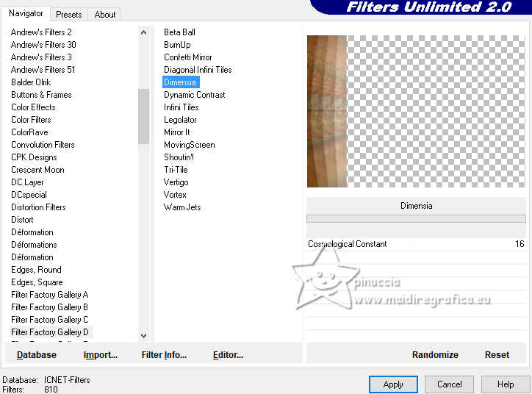Select Andrew's Filters 2 category
Image resolution: width=532 pixels, height=394 pixels.
pos(41,32)
